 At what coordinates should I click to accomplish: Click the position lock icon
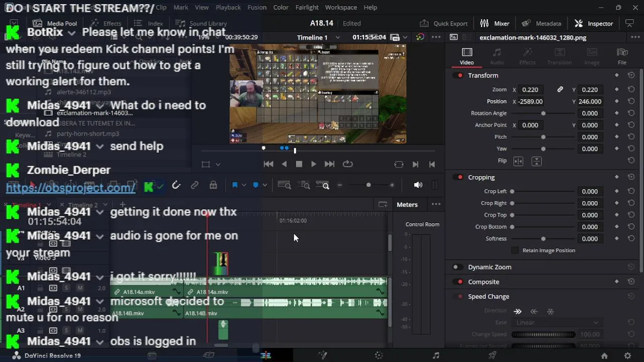tap(213, 185)
